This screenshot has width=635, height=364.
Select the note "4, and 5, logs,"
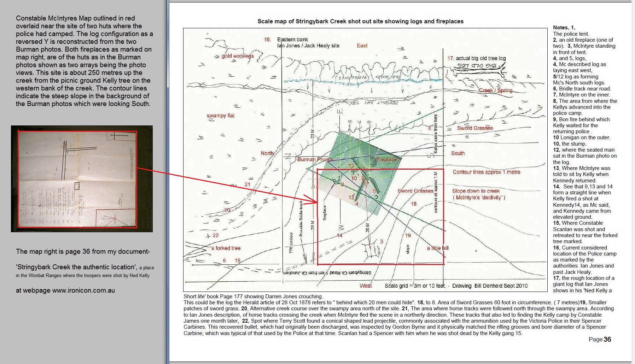point(570,58)
